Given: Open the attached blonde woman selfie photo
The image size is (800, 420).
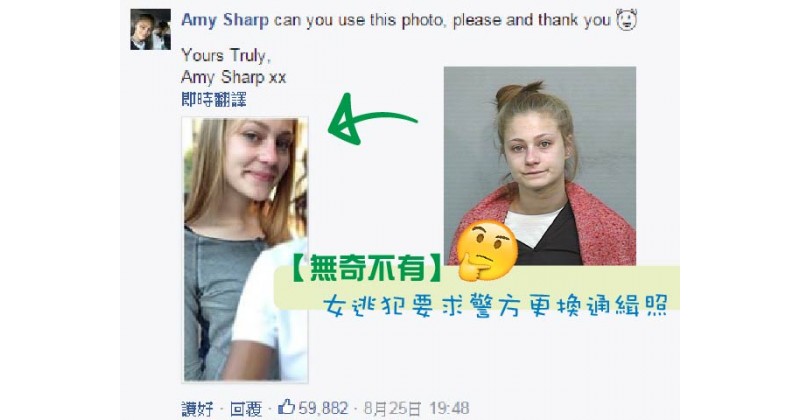Looking at the screenshot, I should click(x=245, y=250).
